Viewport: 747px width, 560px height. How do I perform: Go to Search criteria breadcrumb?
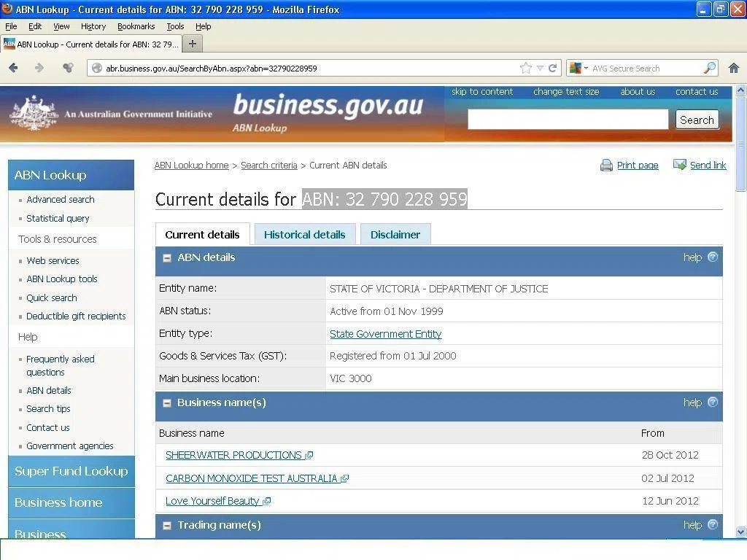pyautogui.click(x=269, y=166)
